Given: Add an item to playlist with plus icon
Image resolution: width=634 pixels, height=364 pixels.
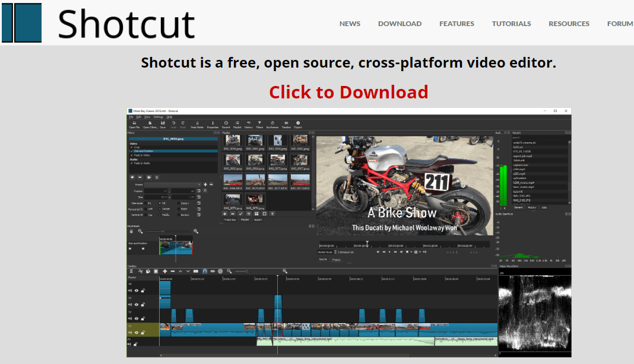Looking at the screenshot, I should 225,213.
